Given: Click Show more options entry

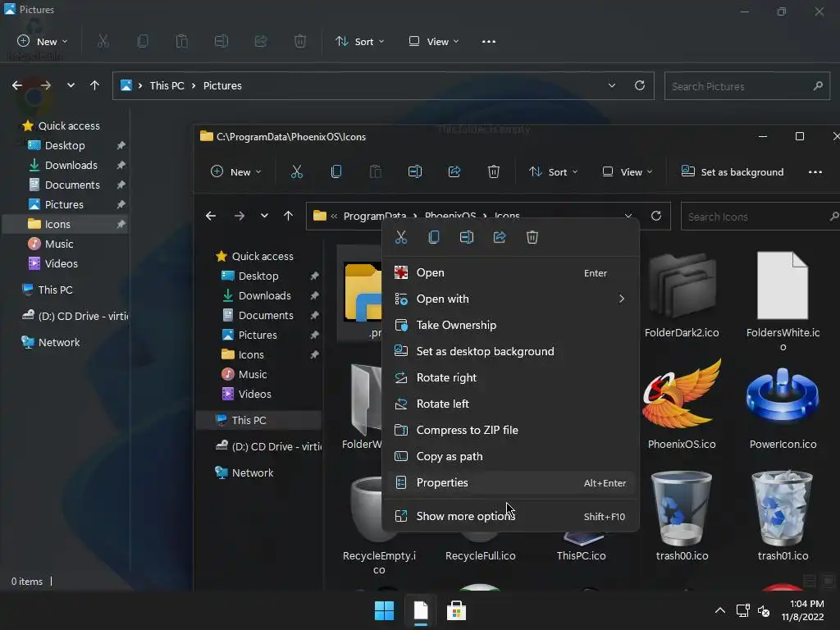Looking at the screenshot, I should tap(509, 517).
